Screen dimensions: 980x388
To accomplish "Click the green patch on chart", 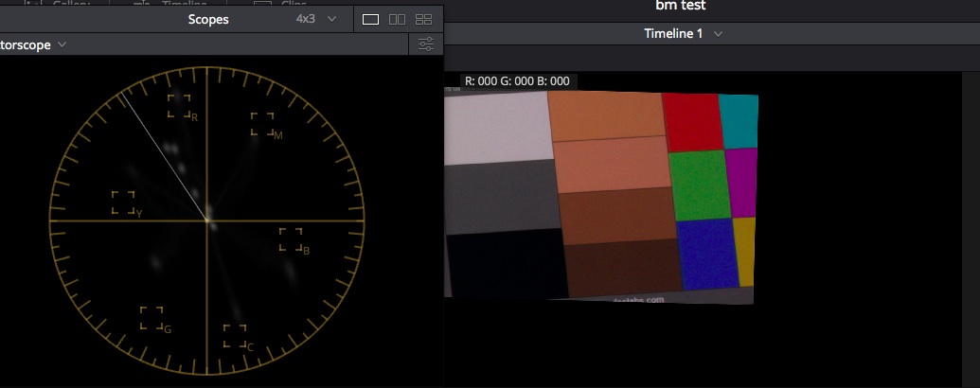I will (x=700, y=185).
